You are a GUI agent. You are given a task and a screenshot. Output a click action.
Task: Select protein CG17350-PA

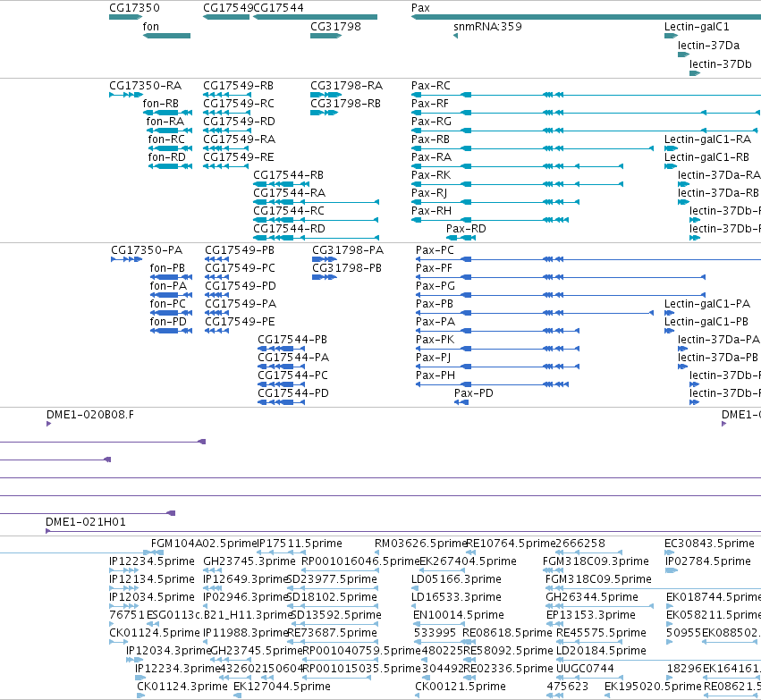tap(127, 259)
